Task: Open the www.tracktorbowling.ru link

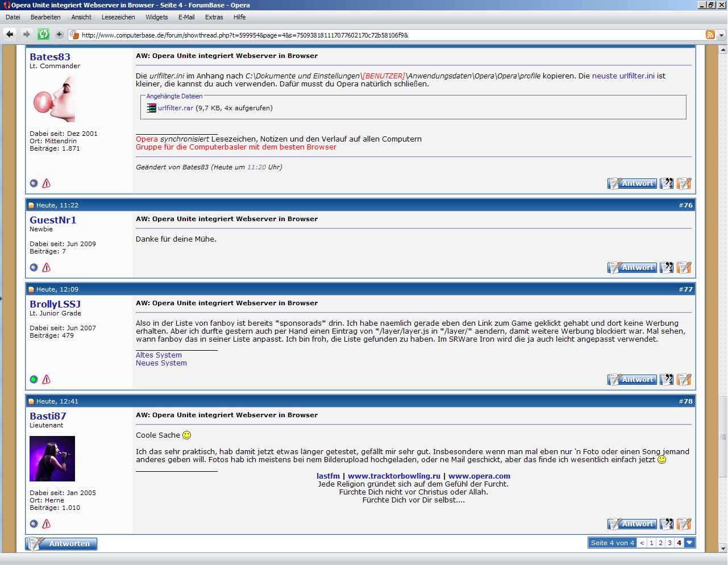Action: point(394,476)
